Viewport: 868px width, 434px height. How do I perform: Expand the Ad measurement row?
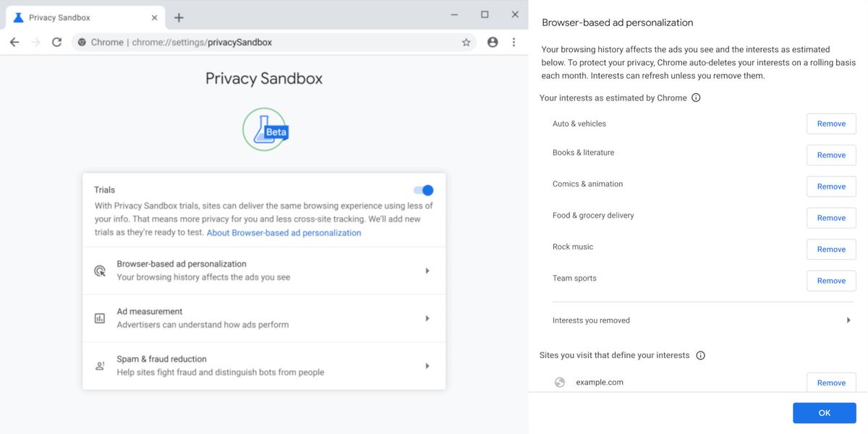pyautogui.click(x=264, y=318)
